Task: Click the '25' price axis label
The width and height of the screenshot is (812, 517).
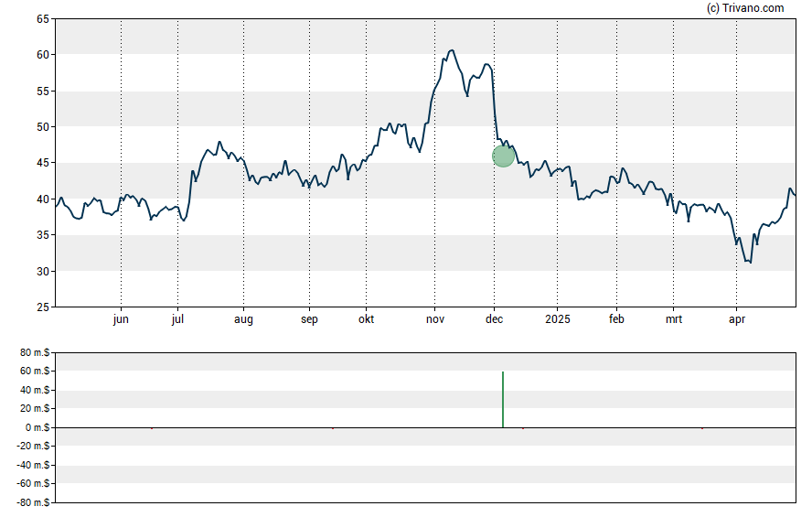Action: point(43,307)
